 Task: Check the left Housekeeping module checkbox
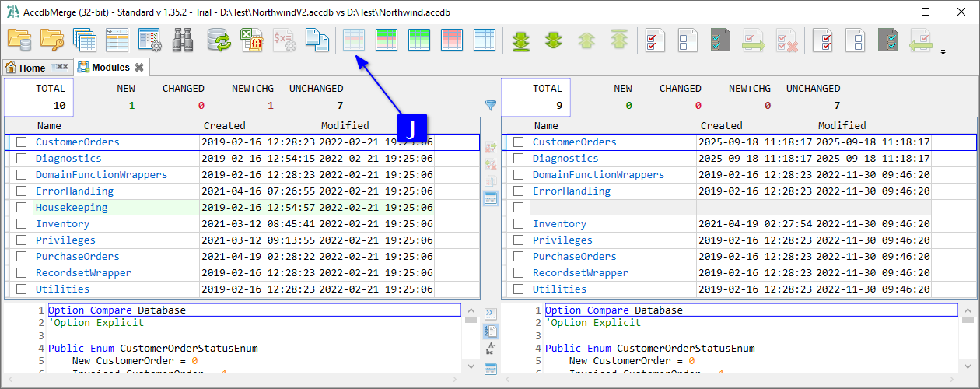(x=22, y=208)
